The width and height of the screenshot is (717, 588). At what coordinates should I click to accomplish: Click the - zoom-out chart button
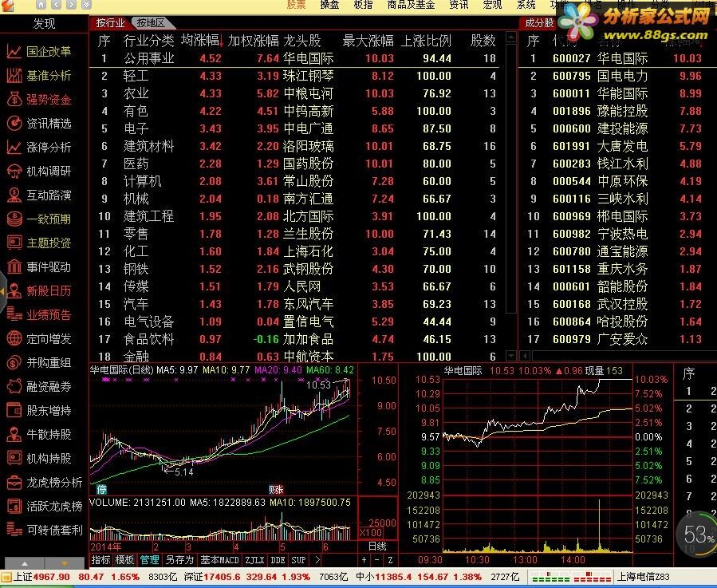click(x=376, y=559)
